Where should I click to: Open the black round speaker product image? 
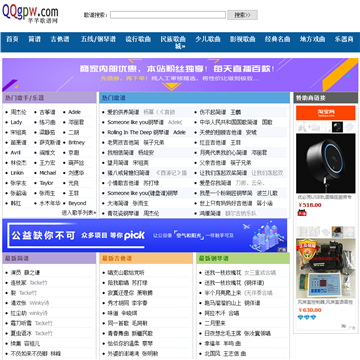click(x=326, y=163)
